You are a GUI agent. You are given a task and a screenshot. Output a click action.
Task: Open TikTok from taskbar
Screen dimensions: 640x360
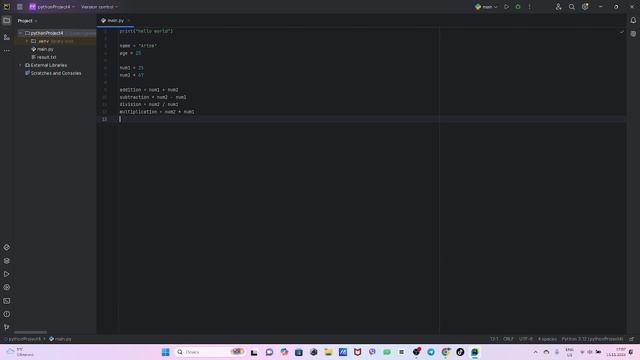[x=460, y=352]
